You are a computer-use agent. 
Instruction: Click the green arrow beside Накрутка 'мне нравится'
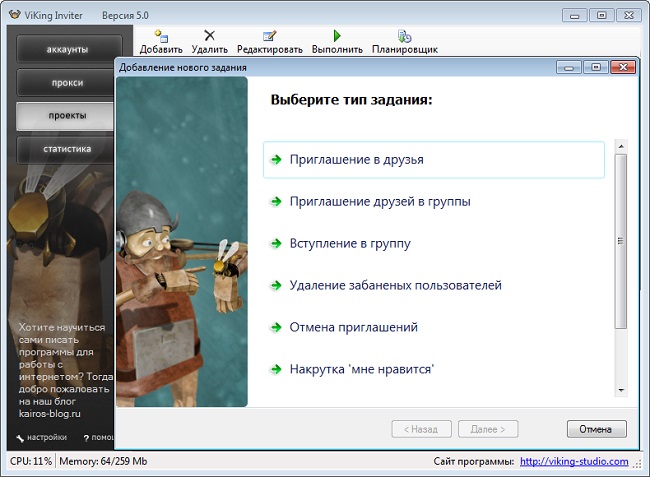click(x=276, y=369)
